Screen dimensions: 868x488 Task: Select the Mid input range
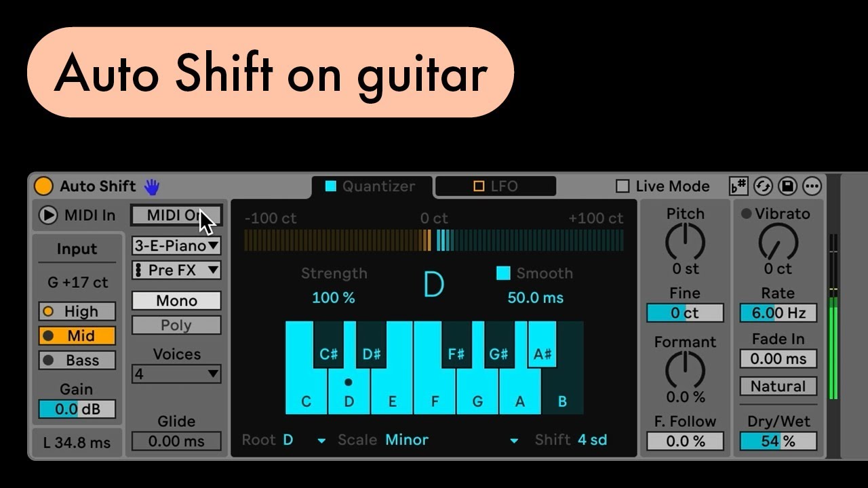77,336
